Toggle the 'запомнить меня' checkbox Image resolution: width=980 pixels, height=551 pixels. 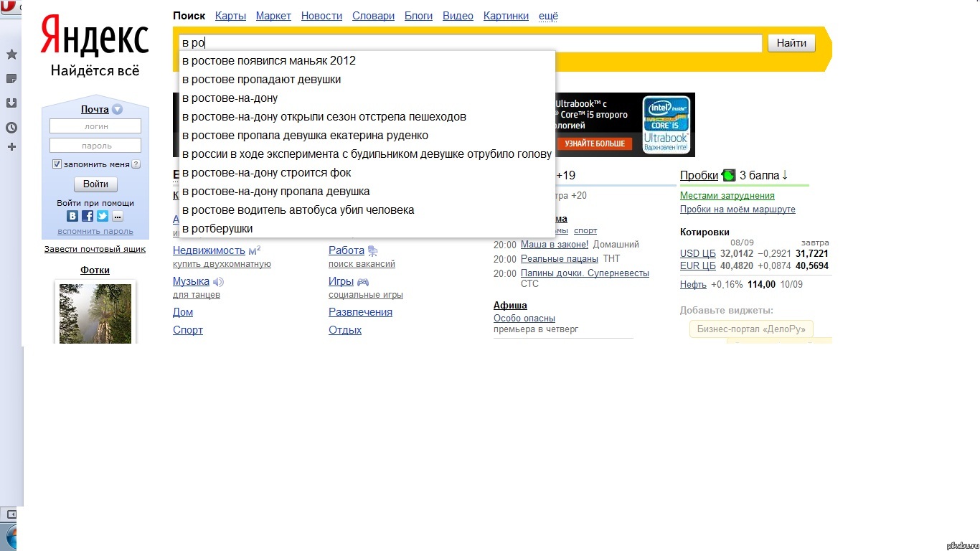57,164
